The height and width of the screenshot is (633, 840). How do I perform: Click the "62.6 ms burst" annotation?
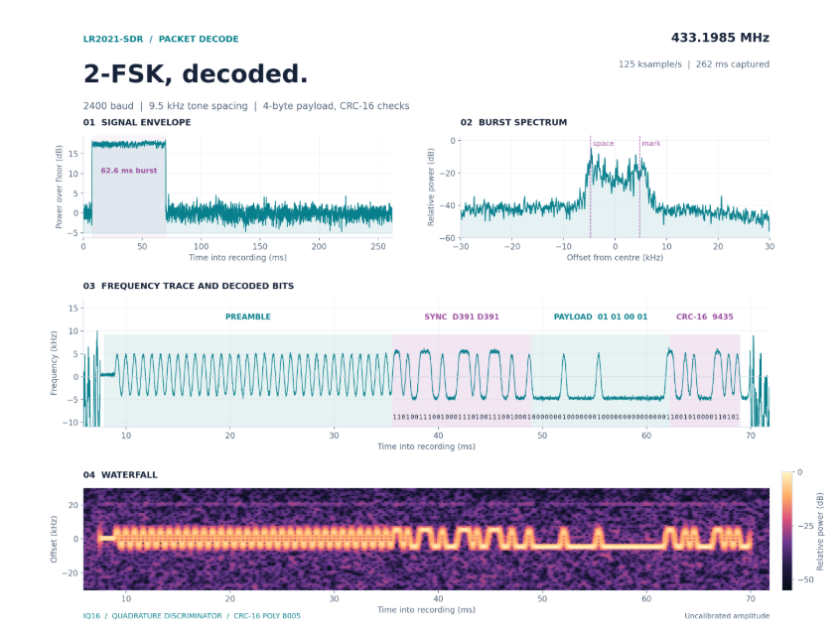128,171
